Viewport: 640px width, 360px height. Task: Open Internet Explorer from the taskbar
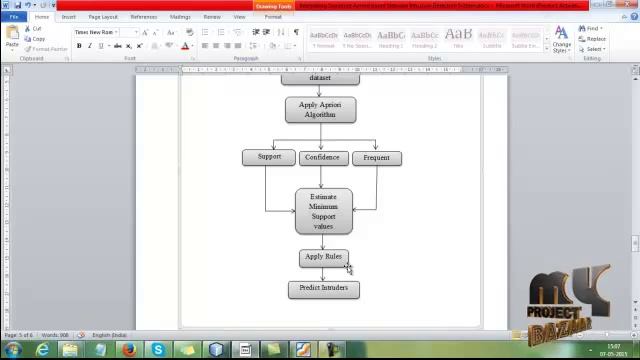[x=42, y=350]
